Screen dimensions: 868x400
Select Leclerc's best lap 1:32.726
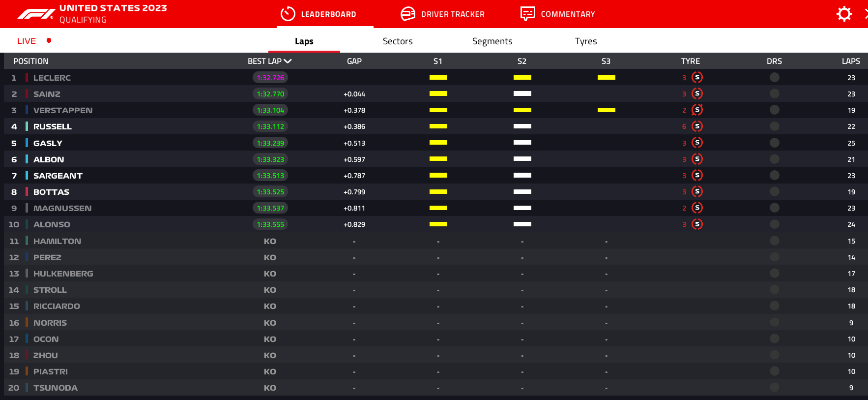pos(270,78)
